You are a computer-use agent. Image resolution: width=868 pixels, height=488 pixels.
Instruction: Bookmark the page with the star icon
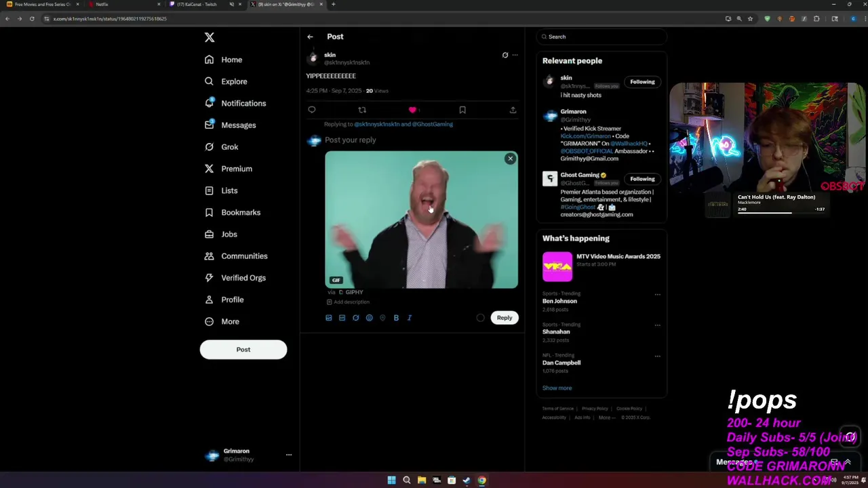(x=750, y=19)
